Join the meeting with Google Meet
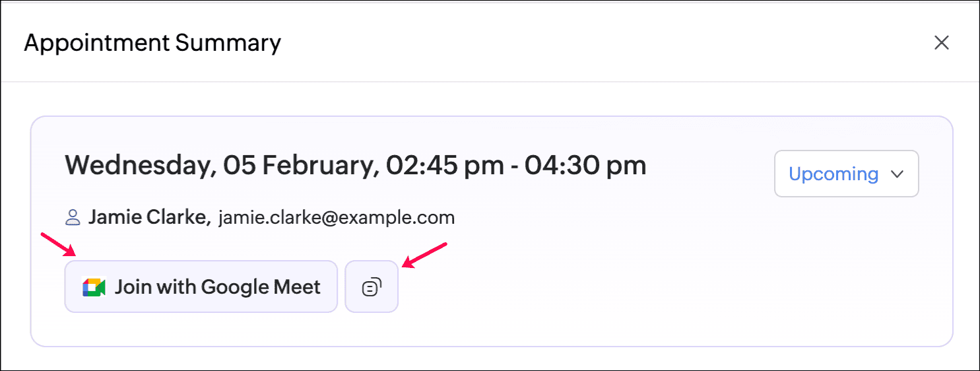980x371 pixels. [201, 287]
